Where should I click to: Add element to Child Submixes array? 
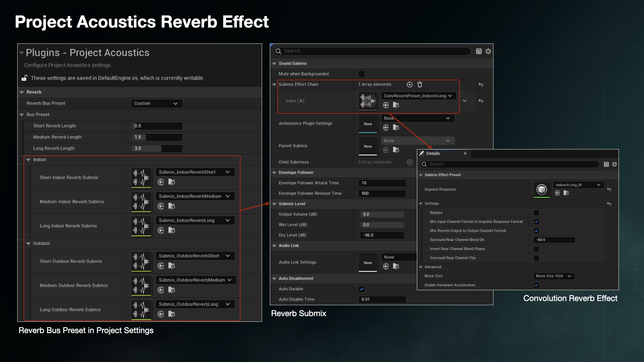point(410,162)
